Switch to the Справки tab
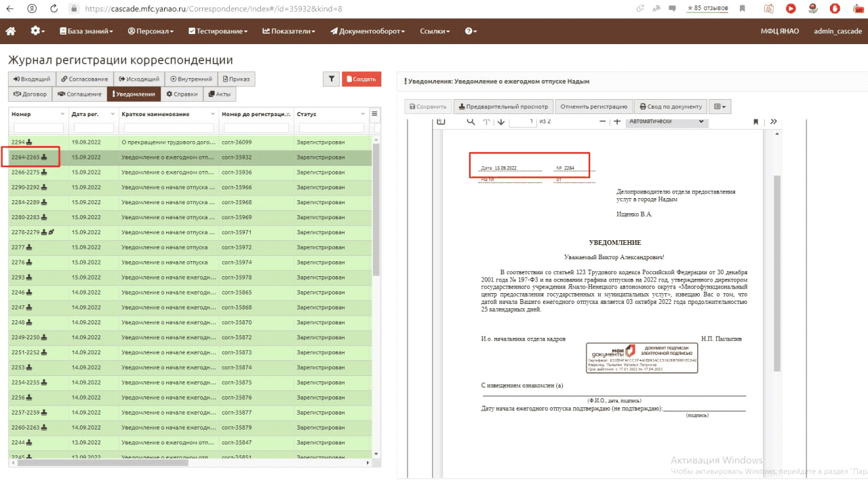Screen dimensions: 868x494 [x=182, y=94]
